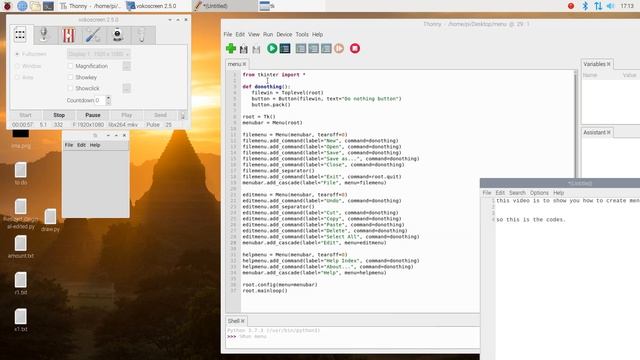Enable the Showclick checkbox
This screenshot has height=360, width=640.
pyautogui.click(x=70, y=88)
